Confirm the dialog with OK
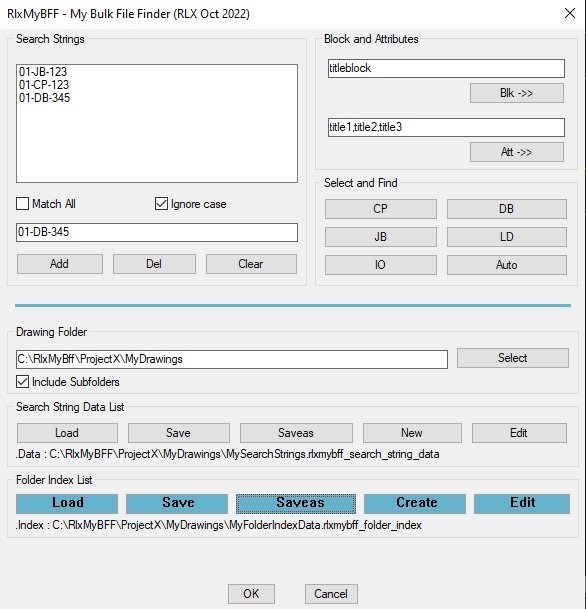 251,594
